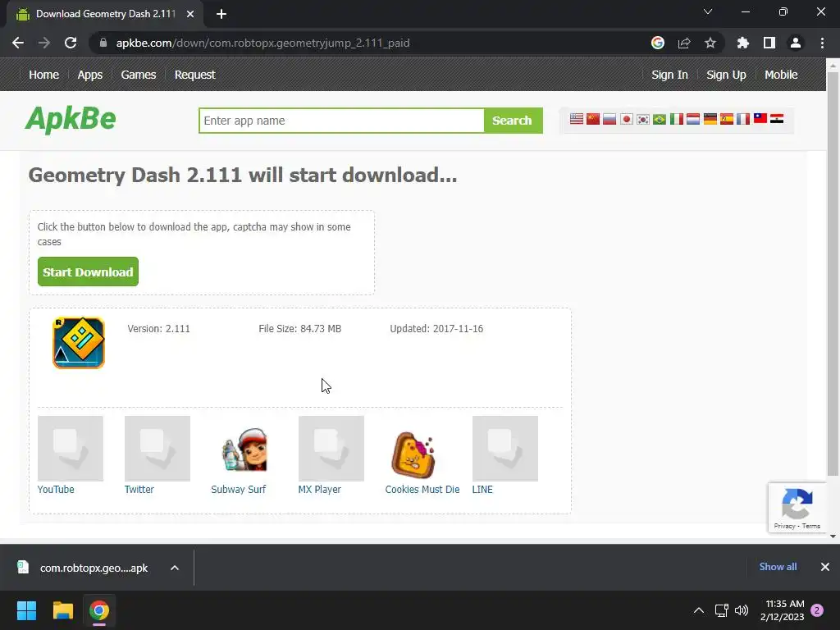The height and width of the screenshot is (630, 840).
Task: Choose the Taiwan flag language
Action: [x=760, y=119]
